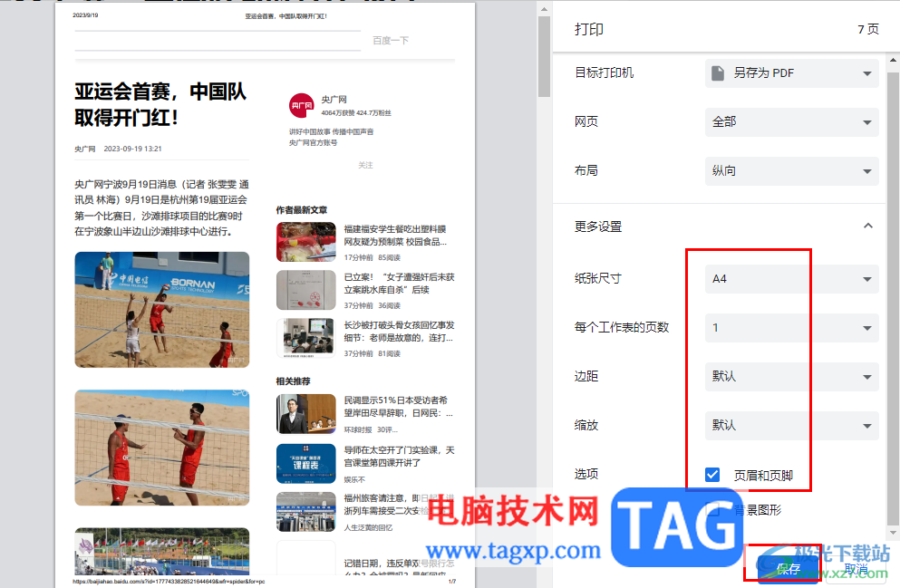Open the margins 边距 dropdown
Screen dimensions: 900x588
tap(791, 376)
